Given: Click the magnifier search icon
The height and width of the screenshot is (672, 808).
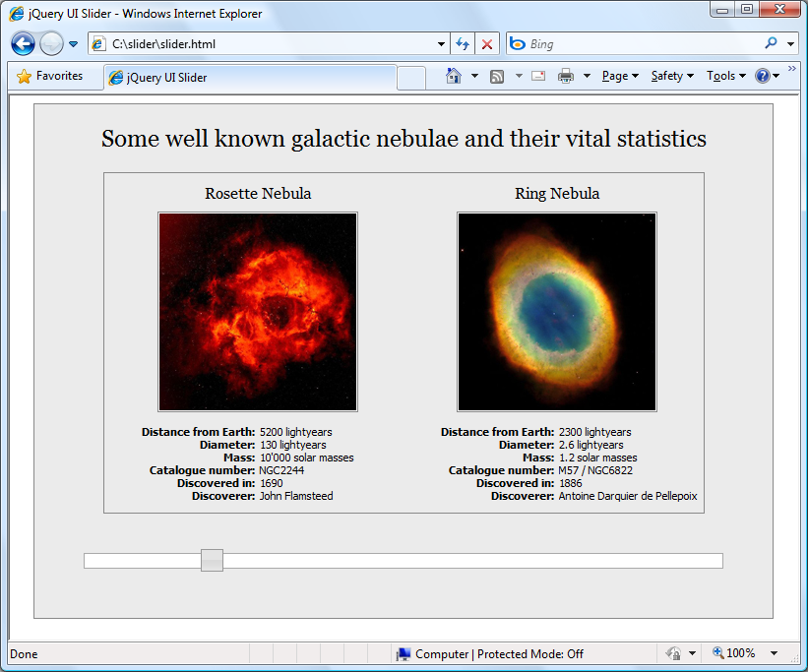Looking at the screenshot, I should 772,43.
